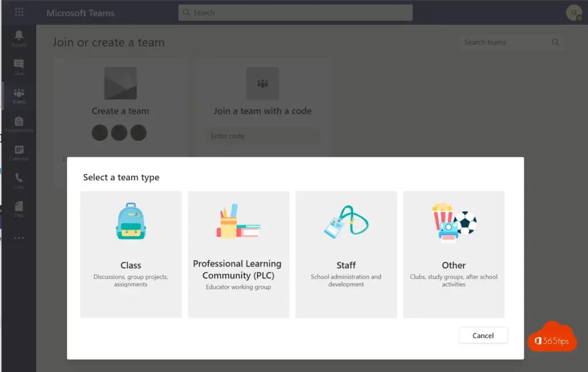Click the Join a team people icon
The height and width of the screenshot is (372, 588).
coord(262,83)
